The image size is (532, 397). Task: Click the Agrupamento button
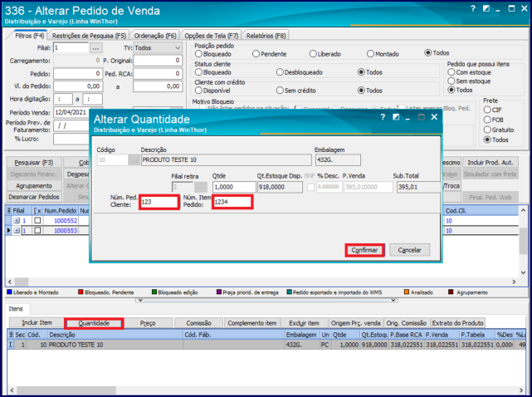[34, 186]
